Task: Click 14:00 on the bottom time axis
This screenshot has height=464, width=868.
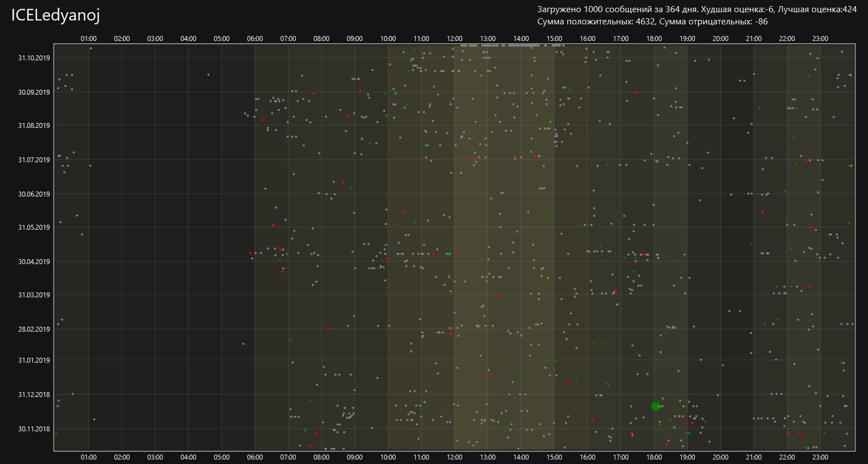Action: coord(521,457)
